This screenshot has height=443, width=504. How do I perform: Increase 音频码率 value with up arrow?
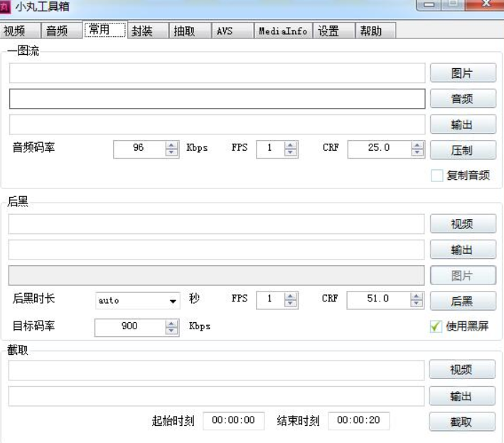click(x=171, y=145)
